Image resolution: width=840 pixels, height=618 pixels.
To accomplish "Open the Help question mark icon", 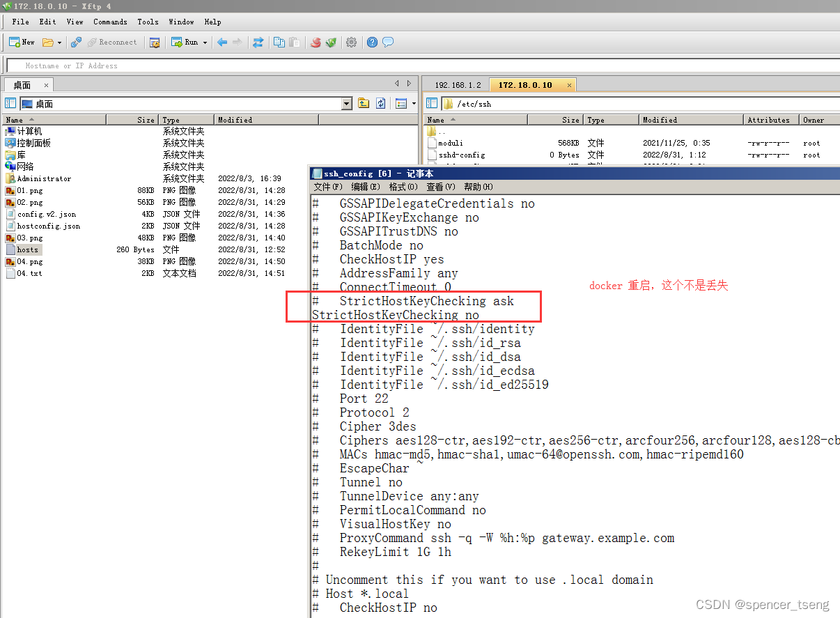I will (372, 42).
